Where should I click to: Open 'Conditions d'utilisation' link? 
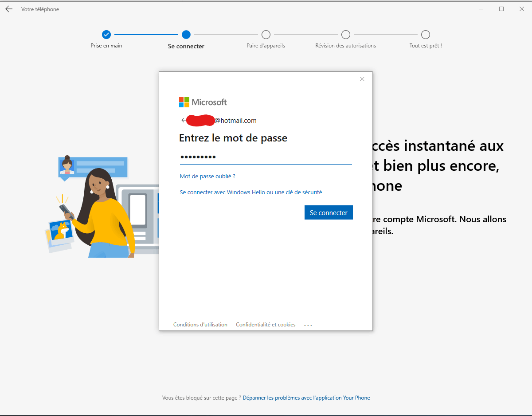click(x=200, y=325)
